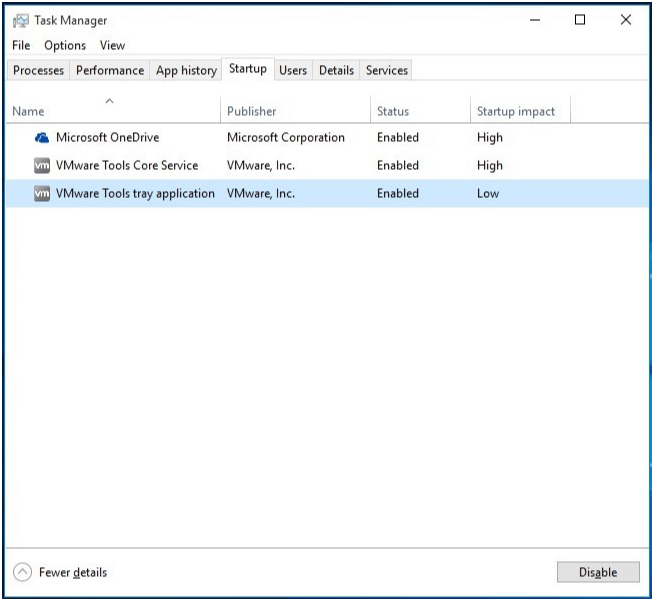The image size is (655, 601).
Task: Click the Microsoft OneDrive cloud icon
Action: tap(42, 137)
